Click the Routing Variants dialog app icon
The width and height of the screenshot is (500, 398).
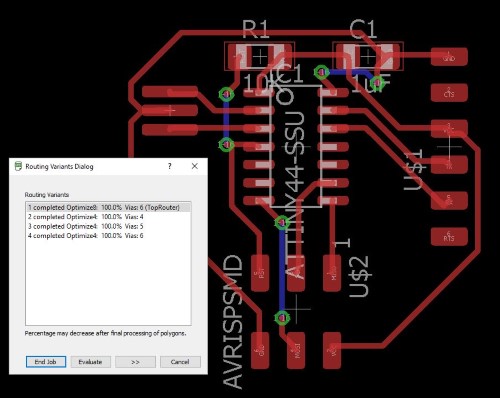(x=18, y=166)
